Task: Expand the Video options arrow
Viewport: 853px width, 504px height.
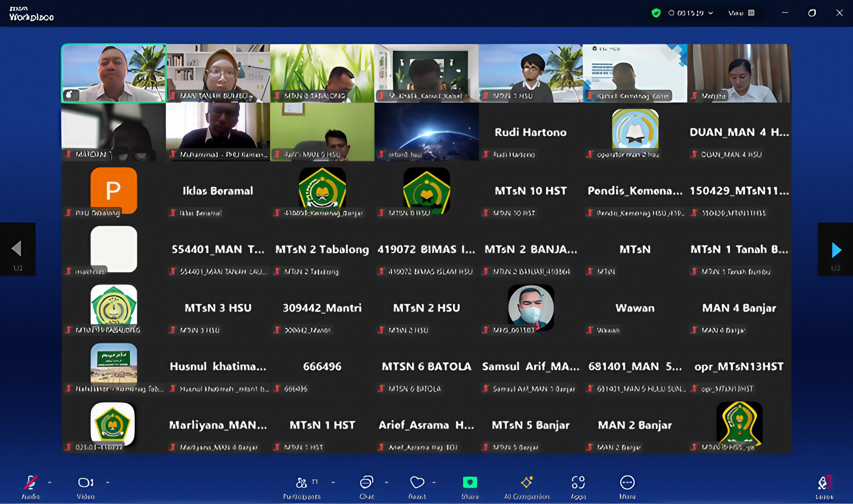Action: click(108, 482)
